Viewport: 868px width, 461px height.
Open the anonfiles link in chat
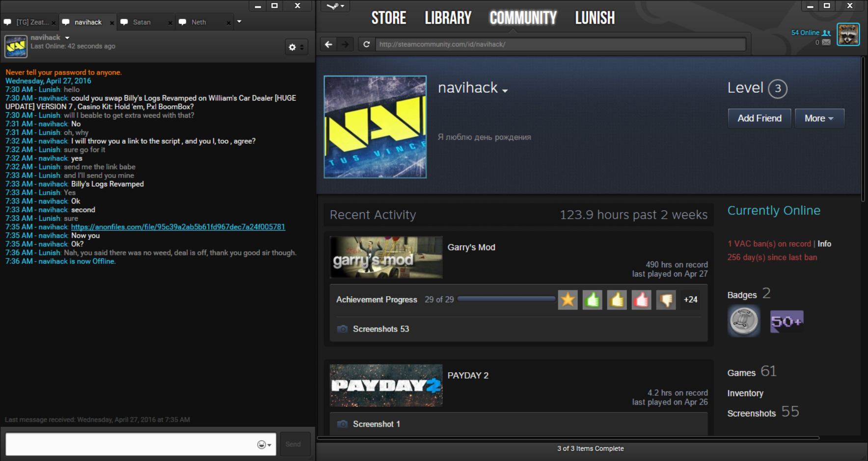pos(178,227)
